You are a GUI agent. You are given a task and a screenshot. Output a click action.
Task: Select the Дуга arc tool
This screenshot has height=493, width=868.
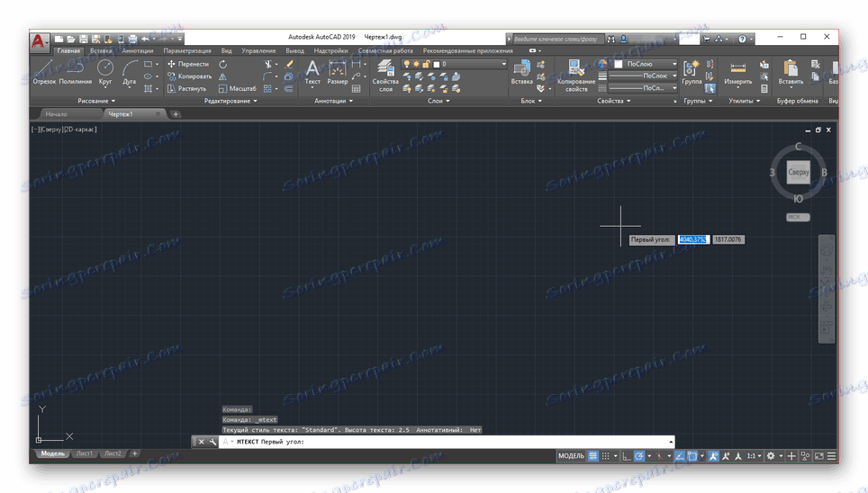click(x=130, y=73)
